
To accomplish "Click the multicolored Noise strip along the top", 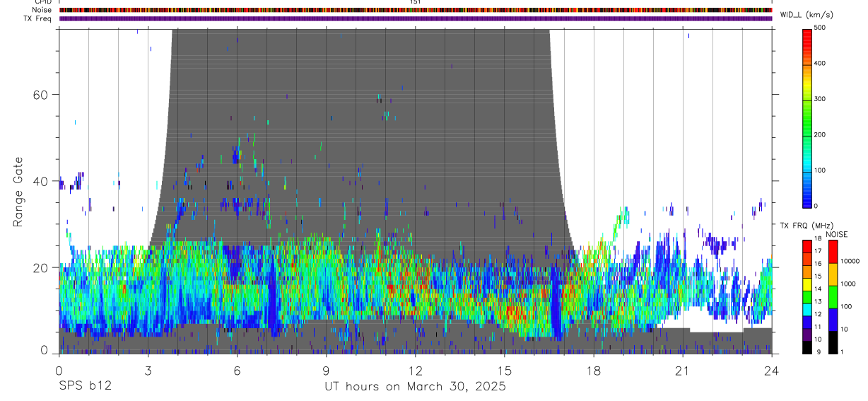I will point(416,10).
